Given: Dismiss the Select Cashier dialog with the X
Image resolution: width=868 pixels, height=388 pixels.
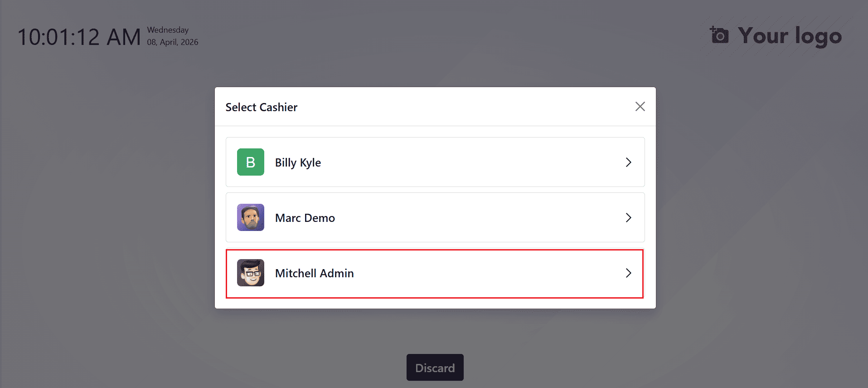Looking at the screenshot, I should pyautogui.click(x=640, y=106).
